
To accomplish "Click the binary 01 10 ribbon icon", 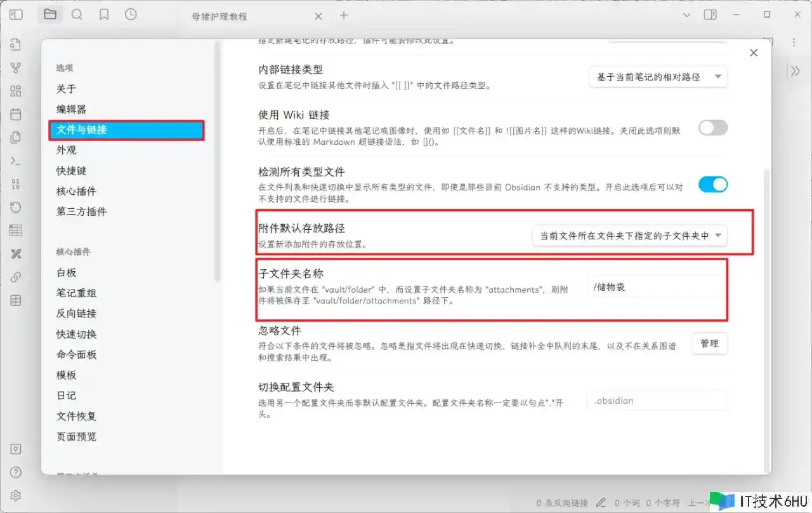I will click(16, 184).
